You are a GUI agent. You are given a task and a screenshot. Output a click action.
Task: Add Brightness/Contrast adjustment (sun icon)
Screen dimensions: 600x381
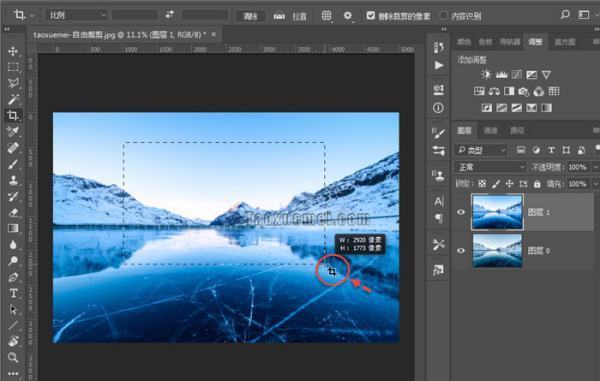[486, 75]
